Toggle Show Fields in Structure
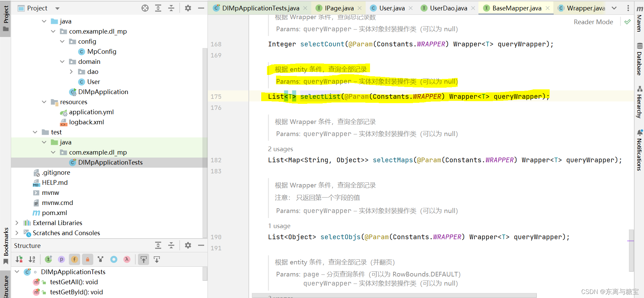644x298 pixels. point(75,259)
